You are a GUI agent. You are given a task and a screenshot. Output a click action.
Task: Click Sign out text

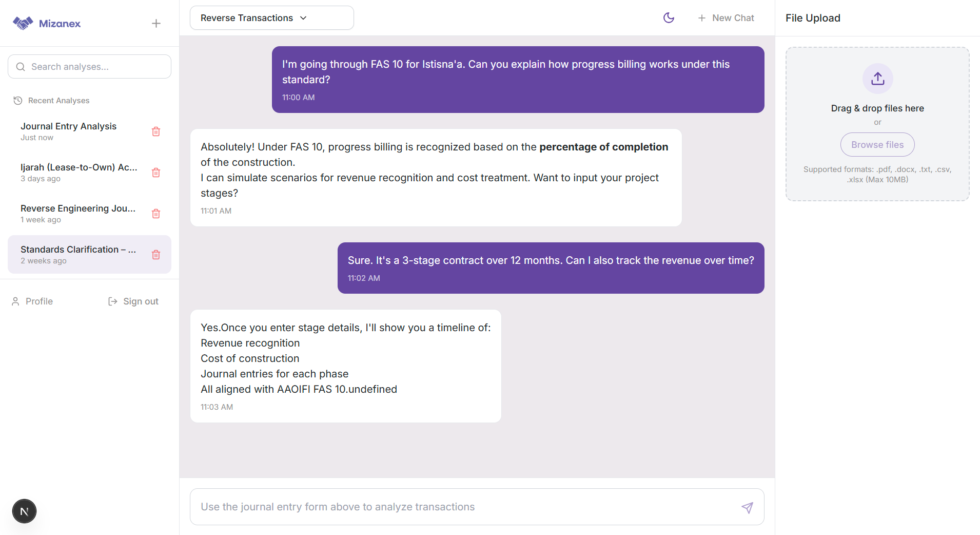click(141, 301)
